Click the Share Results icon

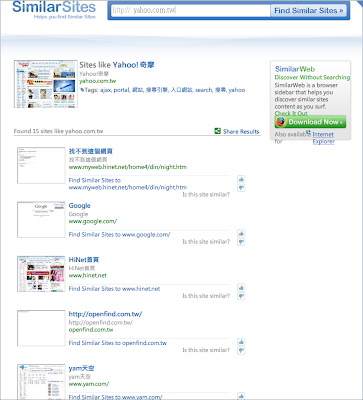coord(218,131)
